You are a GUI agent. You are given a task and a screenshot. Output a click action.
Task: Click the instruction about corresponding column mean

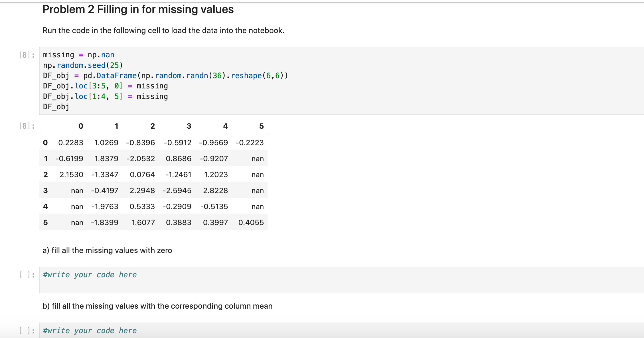(157, 306)
